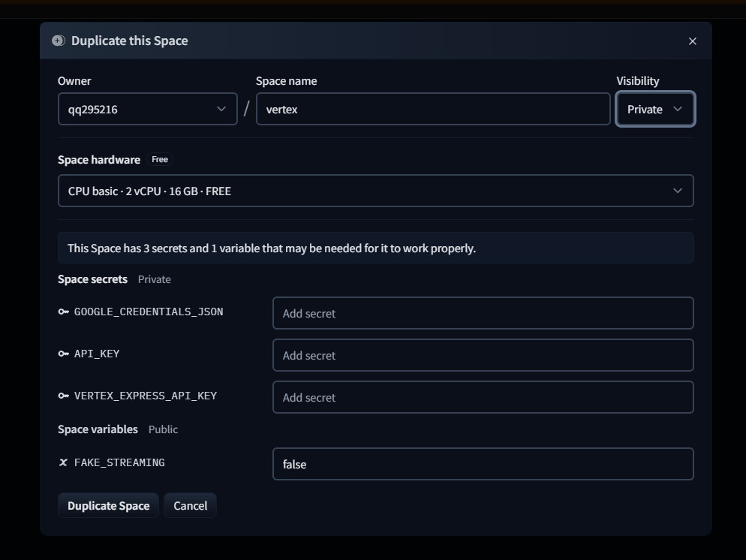Click key icon beside VERTEX_EXPRESS_API_KEY
This screenshot has height=560, width=746.
[x=64, y=396]
